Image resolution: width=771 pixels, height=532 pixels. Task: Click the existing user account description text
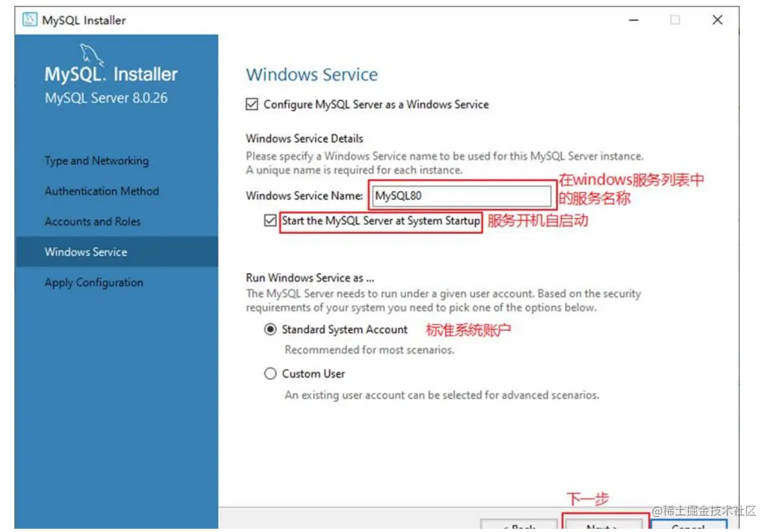click(x=442, y=395)
